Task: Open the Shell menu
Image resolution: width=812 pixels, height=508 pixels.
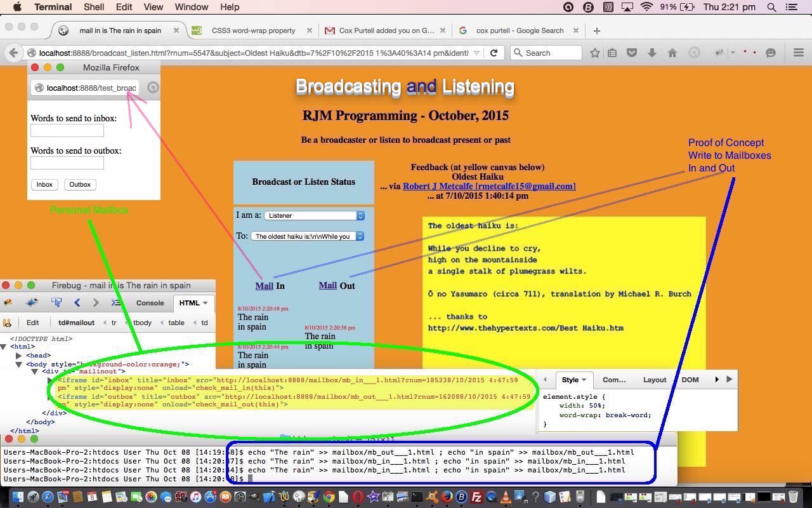Action: (x=94, y=7)
